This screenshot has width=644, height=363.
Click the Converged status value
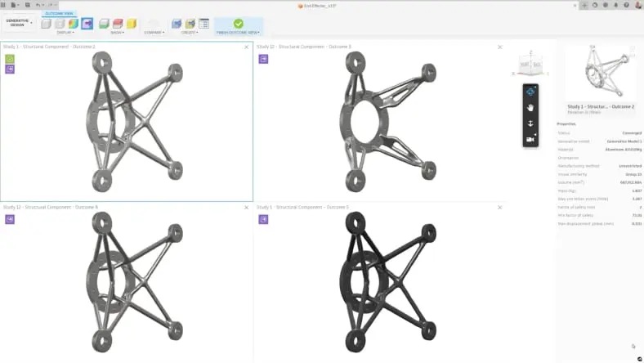pyautogui.click(x=632, y=132)
